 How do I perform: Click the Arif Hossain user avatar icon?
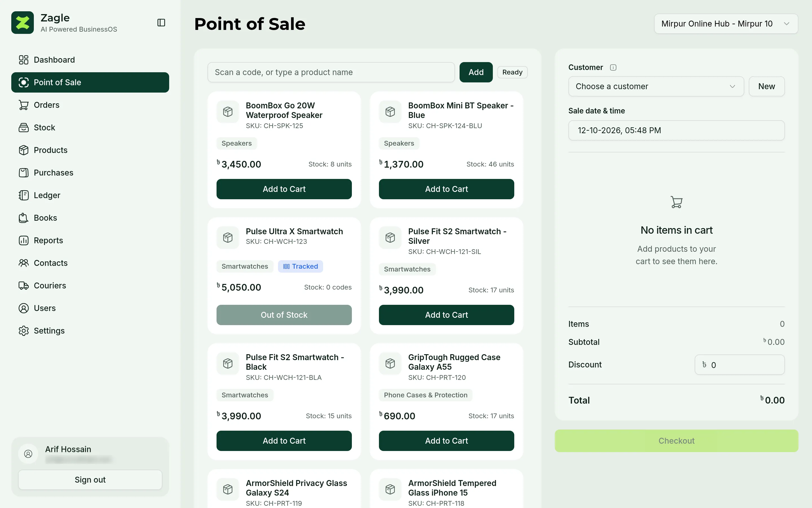click(x=28, y=454)
